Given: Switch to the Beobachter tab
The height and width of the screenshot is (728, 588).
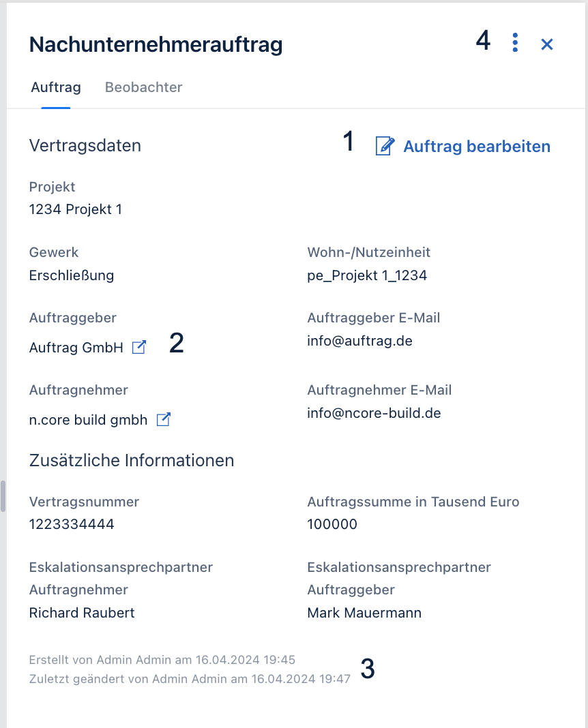Looking at the screenshot, I should tap(143, 87).
